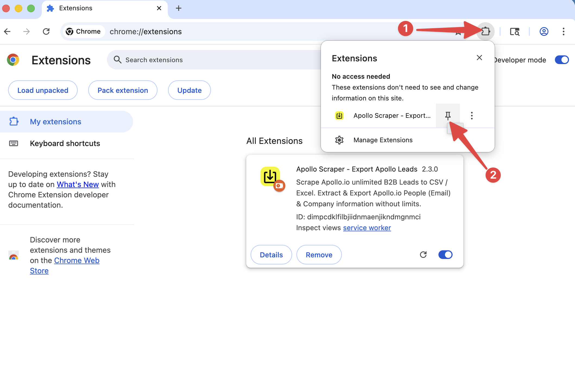Click the 2.3.0 version number
The height and width of the screenshot is (392, 575).
pyautogui.click(x=430, y=169)
